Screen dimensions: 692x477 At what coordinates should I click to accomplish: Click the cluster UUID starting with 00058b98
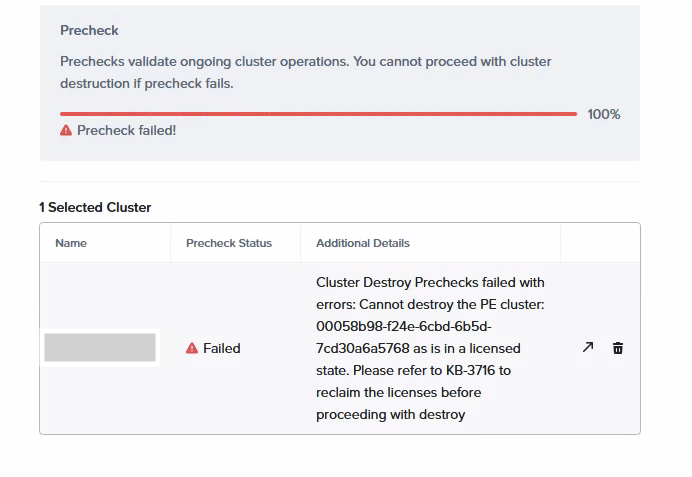403,326
